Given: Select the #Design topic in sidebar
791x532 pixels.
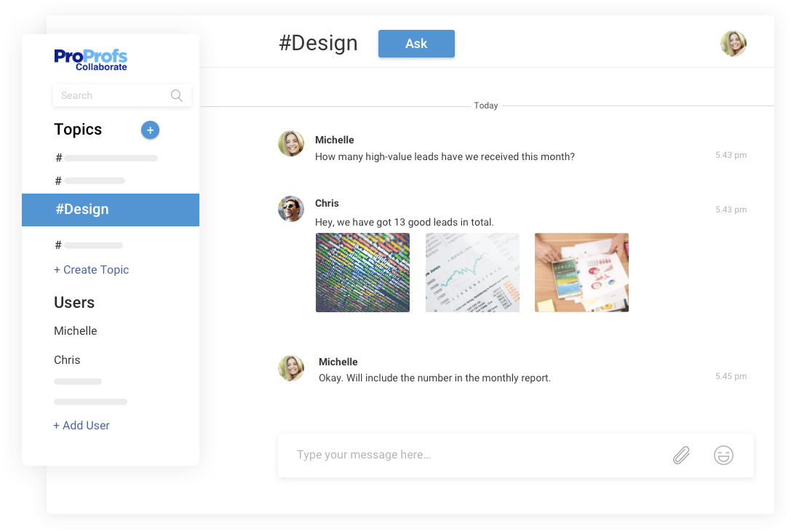Looking at the screenshot, I should coord(111,210).
